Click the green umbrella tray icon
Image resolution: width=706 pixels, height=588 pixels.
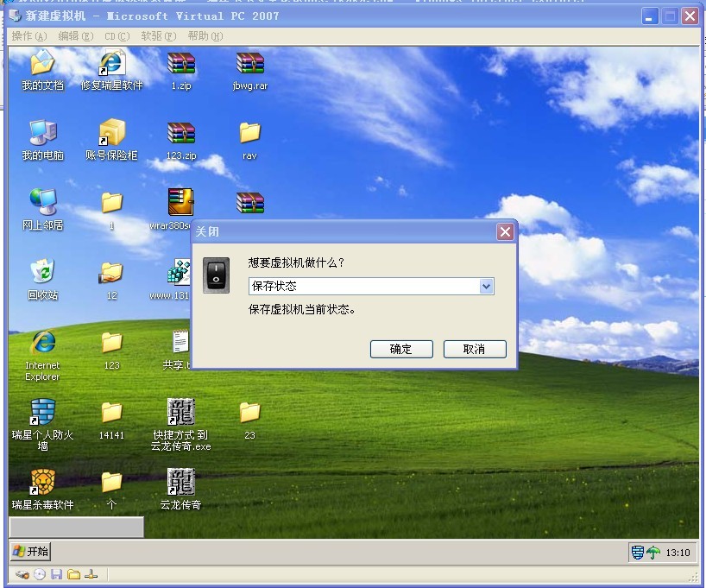pyautogui.click(x=653, y=553)
